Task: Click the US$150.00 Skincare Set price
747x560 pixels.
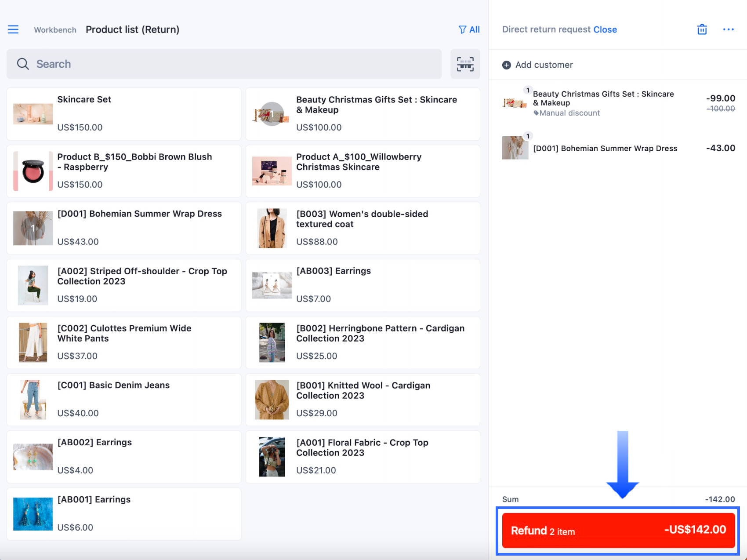Action: point(80,127)
